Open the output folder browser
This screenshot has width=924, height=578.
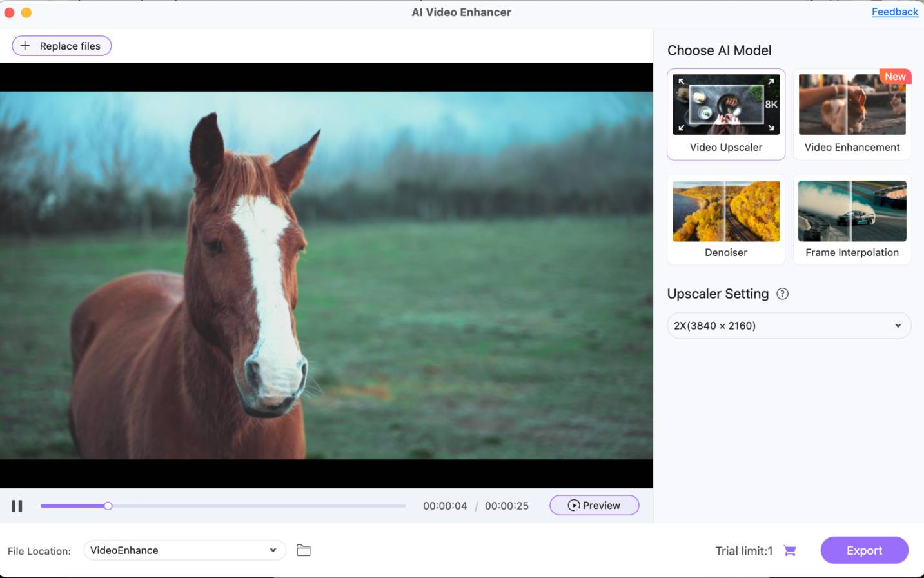pos(303,550)
